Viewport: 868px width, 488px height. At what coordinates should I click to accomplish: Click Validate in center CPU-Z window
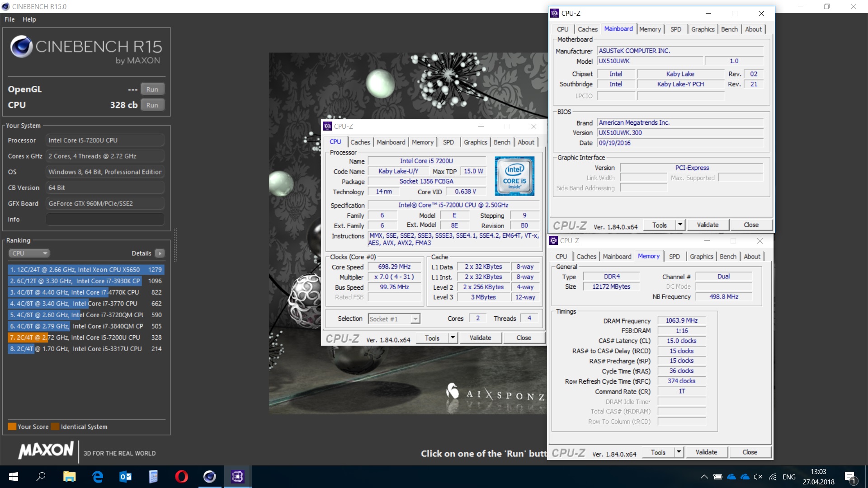pos(480,338)
